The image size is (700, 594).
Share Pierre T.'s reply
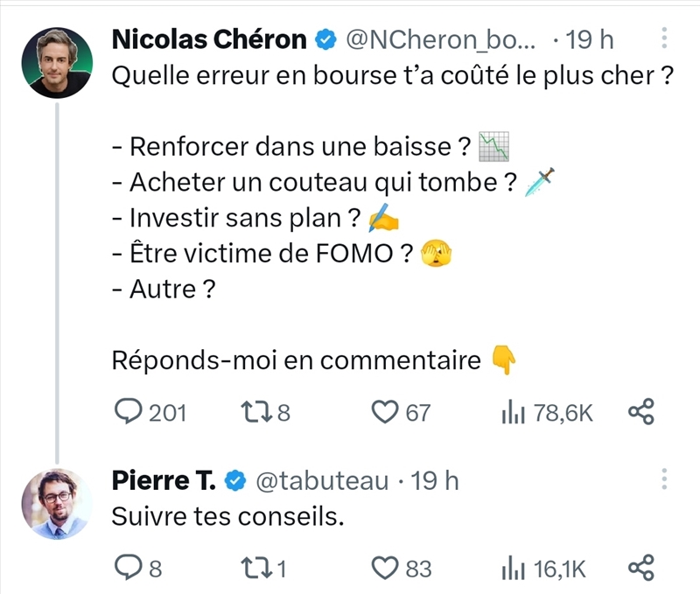coord(641,570)
